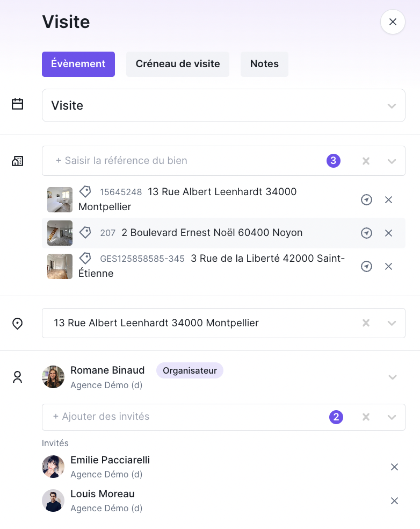The image size is (420, 529).
Task: Expand the property reference dropdown arrow
Action: tap(392, 161)
